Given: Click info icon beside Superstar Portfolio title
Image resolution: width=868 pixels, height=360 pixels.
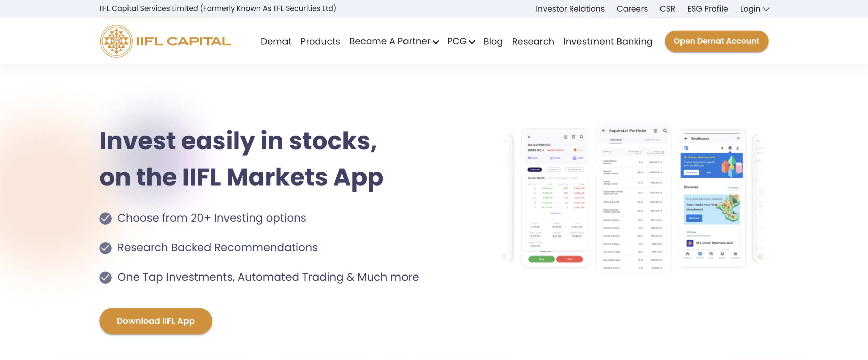Looking at the screenshot, I should point(655,131).
